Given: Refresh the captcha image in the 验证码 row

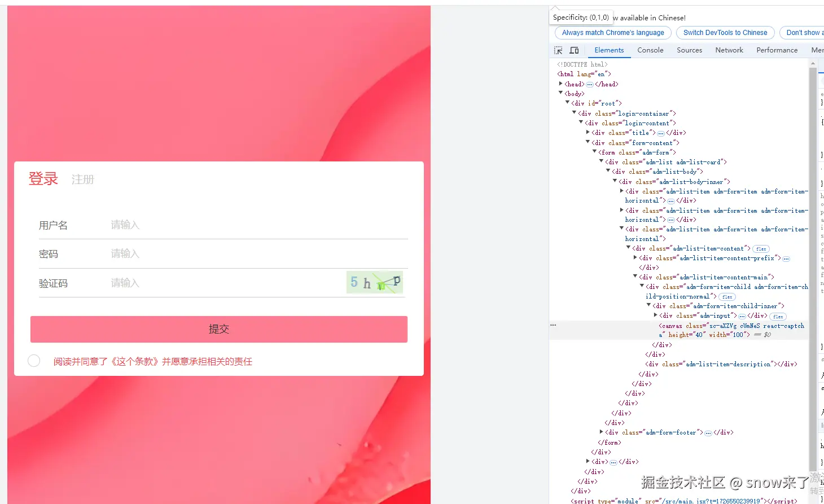Looking at the screenshot, I should tap(375, 282).
